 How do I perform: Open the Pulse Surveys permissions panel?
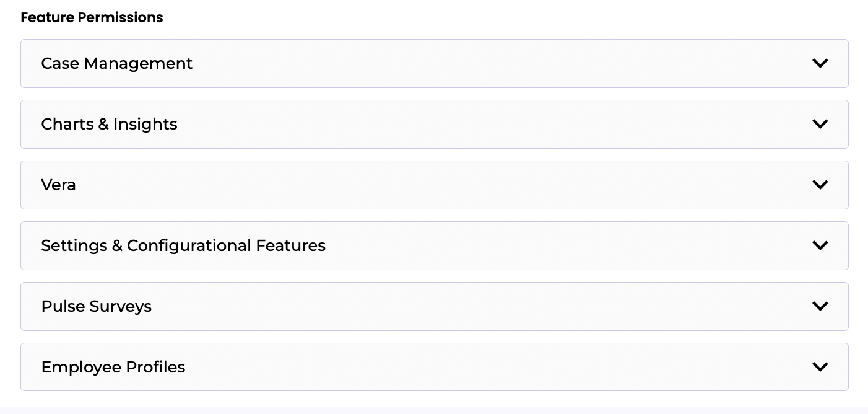coord(434,306)
